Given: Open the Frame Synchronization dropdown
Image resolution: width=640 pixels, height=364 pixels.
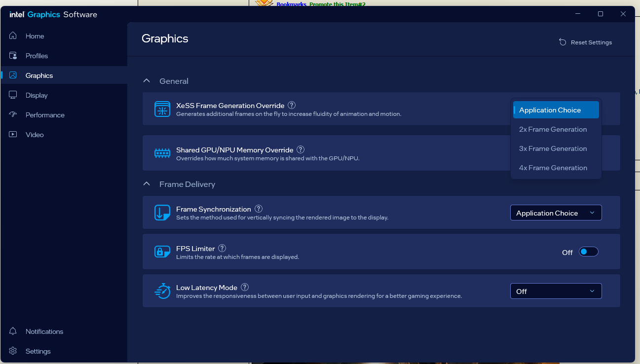Looking at the screenshot, I should (x=556, y=213).
